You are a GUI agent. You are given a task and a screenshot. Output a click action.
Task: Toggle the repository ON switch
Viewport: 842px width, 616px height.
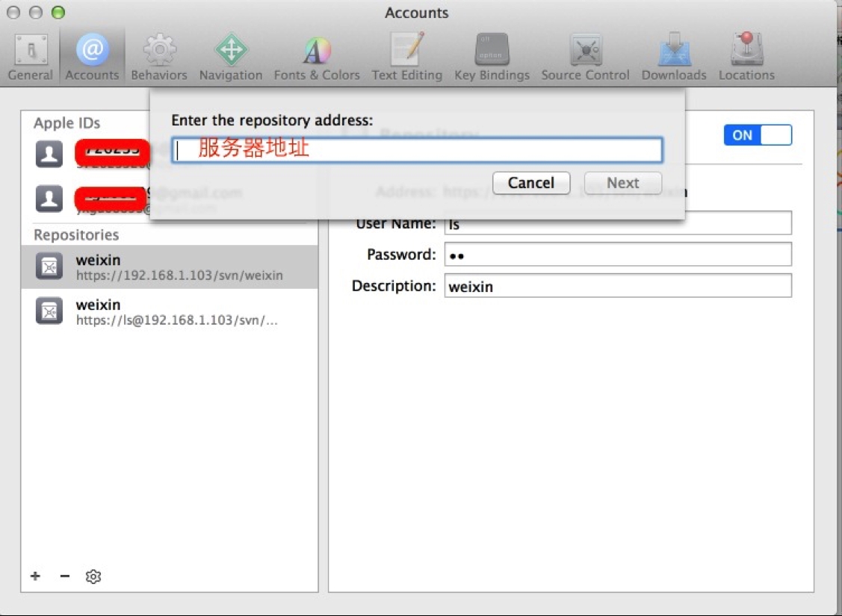pos(758,135)
